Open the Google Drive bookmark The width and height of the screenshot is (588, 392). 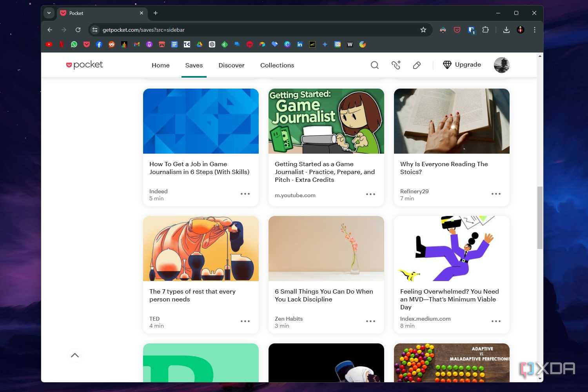point(200,44)
